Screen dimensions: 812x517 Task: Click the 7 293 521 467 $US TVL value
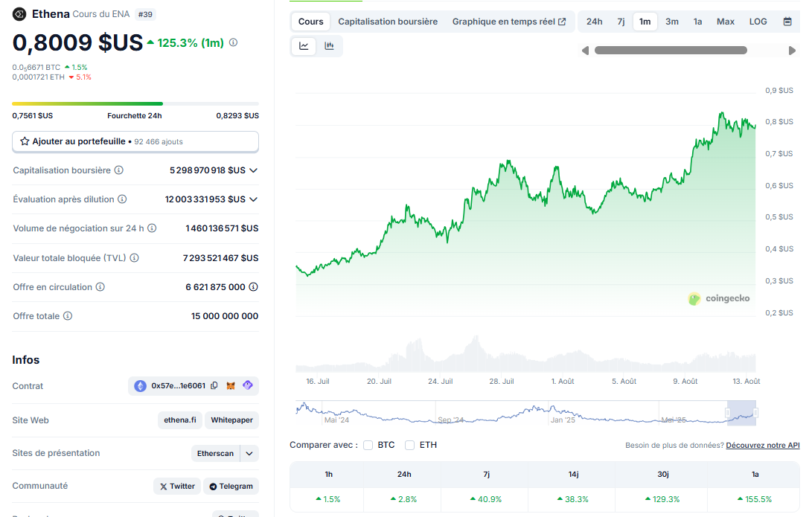click(x=220, y=257)
